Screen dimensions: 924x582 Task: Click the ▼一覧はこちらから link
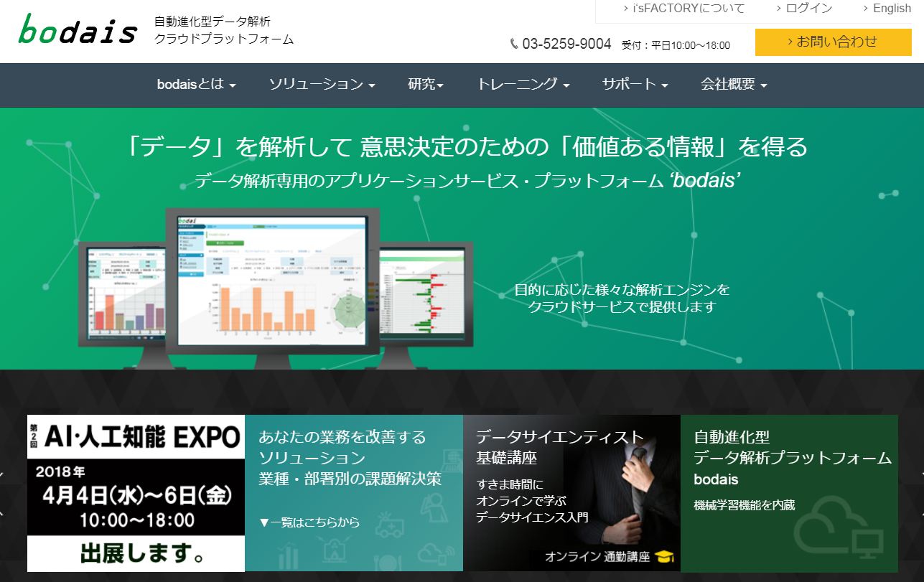point(309,522)
